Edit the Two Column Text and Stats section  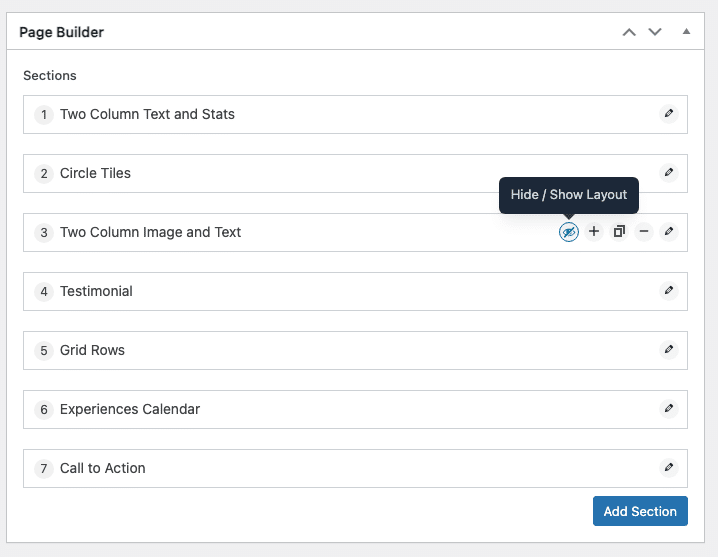(669, 113)
